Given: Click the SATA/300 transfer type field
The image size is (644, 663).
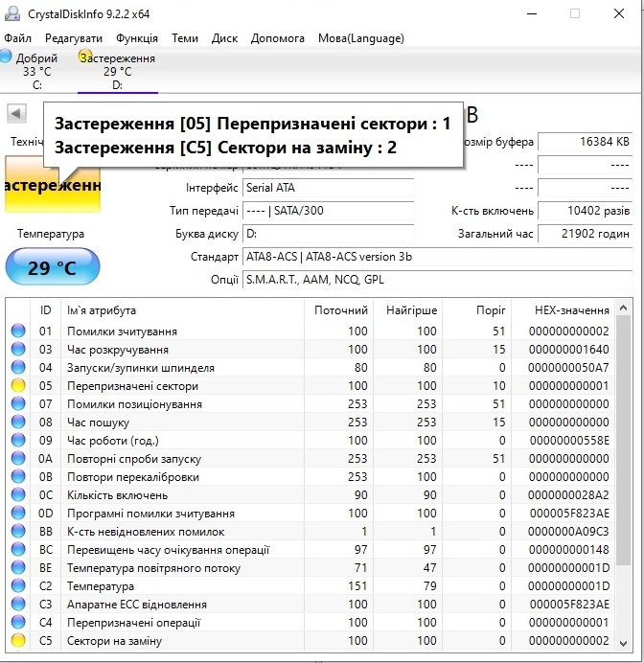Looking at the screenshot, I should (328, 210).
